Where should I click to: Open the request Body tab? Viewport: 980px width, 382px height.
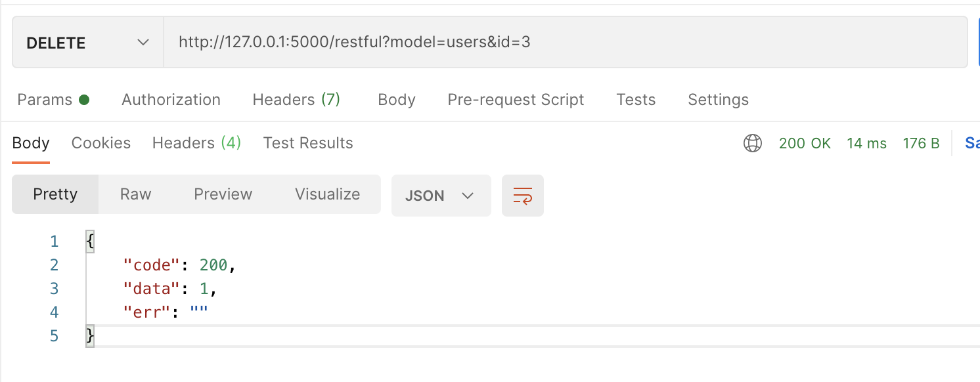click(397, 100)
